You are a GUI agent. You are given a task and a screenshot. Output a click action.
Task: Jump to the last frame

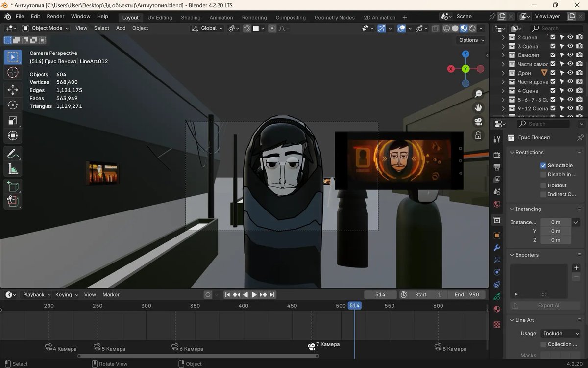272,295
